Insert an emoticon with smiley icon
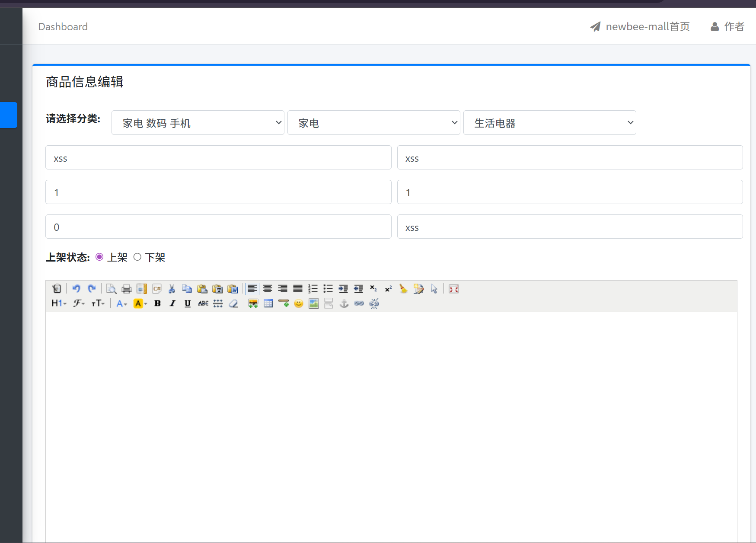This screenshot has height=543, width=756. click(x=298, y=303)
